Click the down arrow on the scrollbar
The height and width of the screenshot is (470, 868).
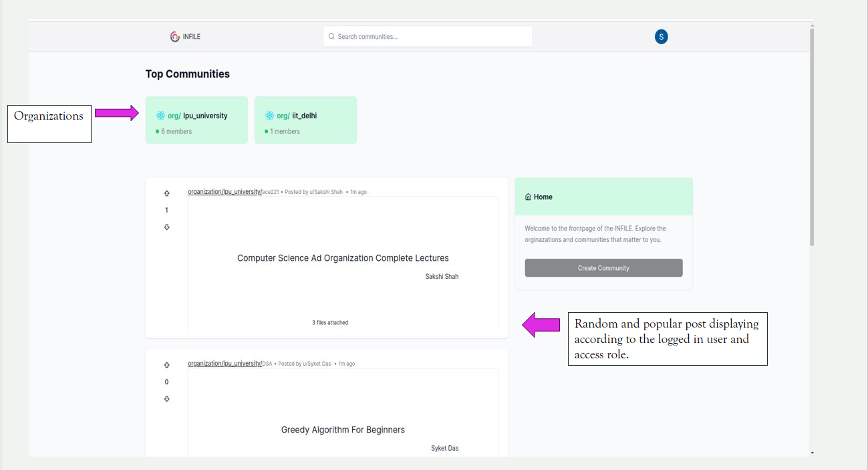[x=812, y=453]
